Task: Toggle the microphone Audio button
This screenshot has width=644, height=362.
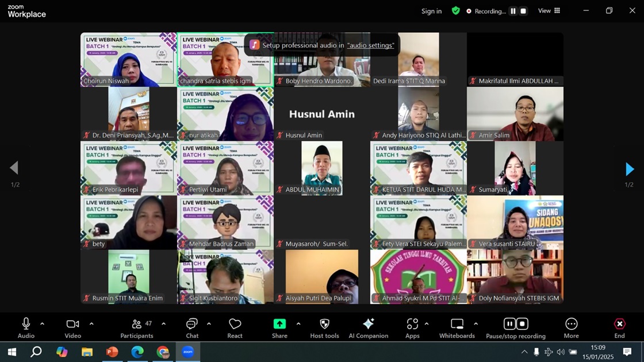Action: (26, 324)
